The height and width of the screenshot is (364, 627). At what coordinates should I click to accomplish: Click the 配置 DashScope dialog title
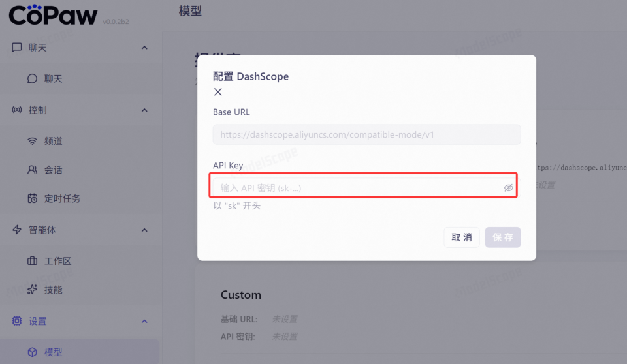pos(251,76)
